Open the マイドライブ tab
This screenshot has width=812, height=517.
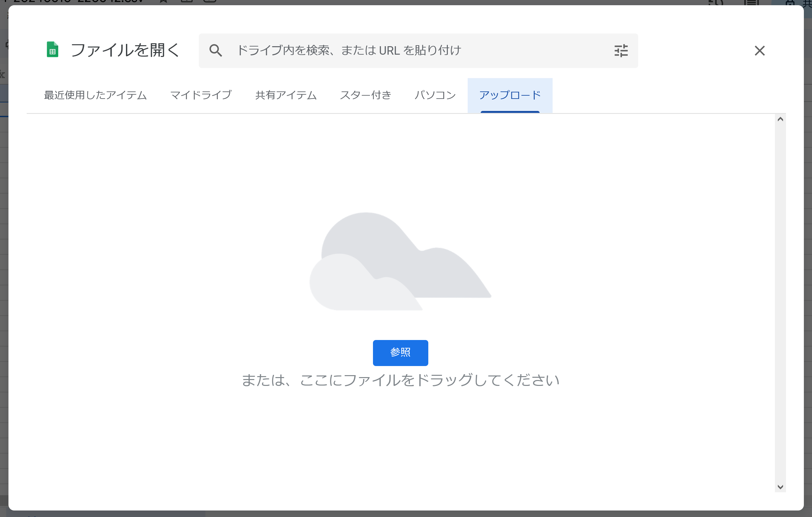(x=201, y=95)
